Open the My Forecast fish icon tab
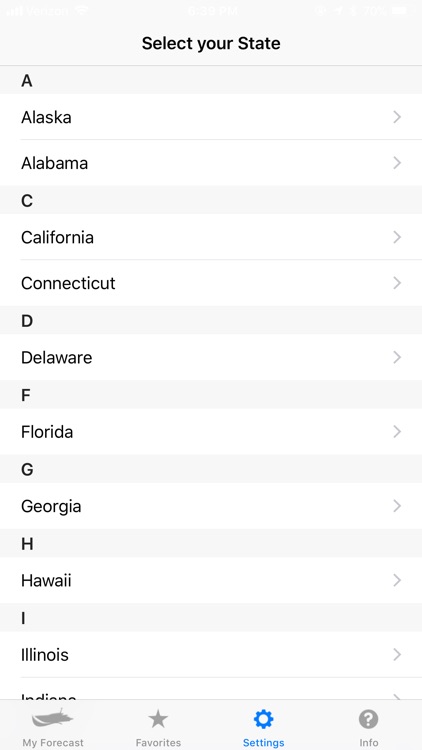 point(53,718)
